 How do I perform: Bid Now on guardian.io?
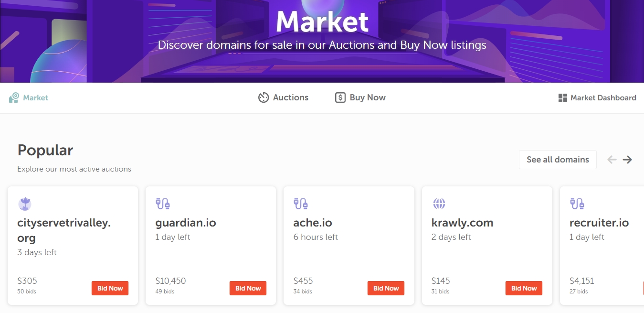[x=248, y=288]
